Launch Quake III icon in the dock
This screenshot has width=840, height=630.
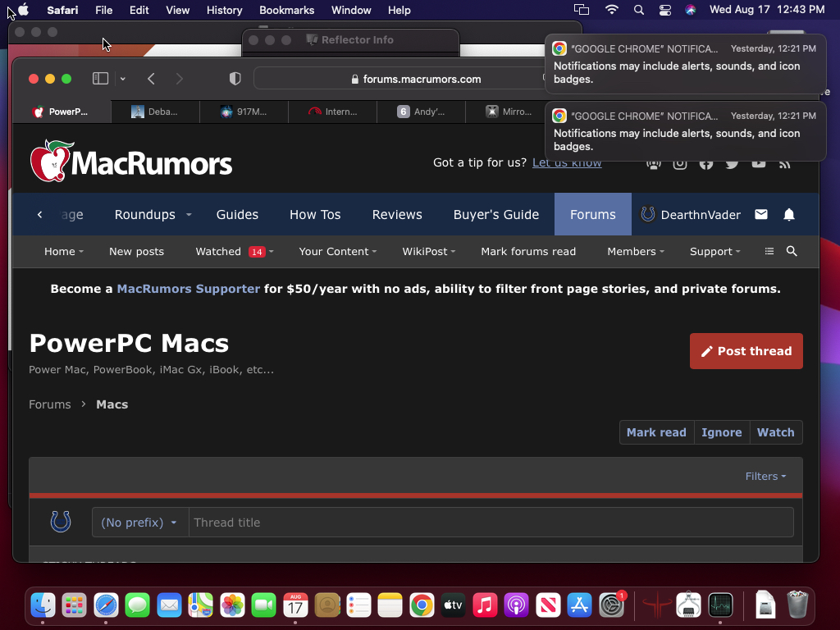pos(657,605)
